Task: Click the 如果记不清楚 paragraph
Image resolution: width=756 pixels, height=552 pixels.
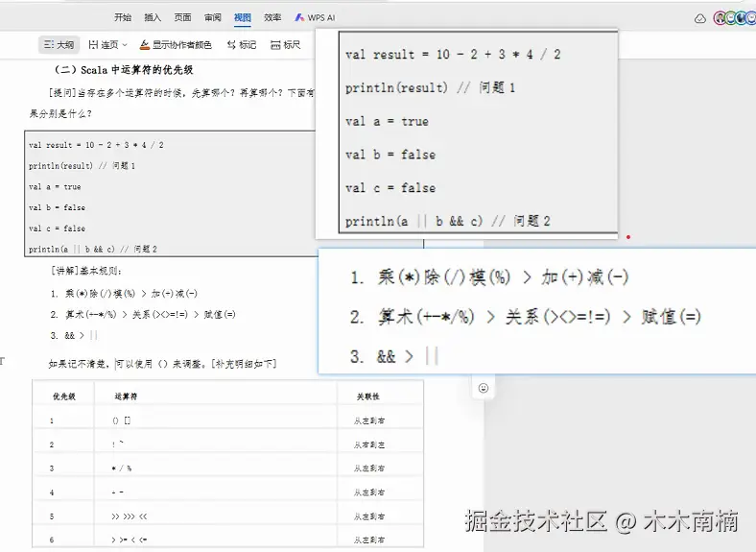Action: (x=162, y=364)
